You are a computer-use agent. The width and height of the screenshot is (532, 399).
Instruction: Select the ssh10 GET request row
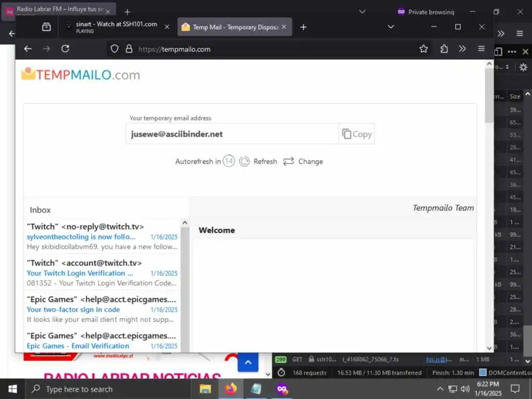(x=397, y=360)
